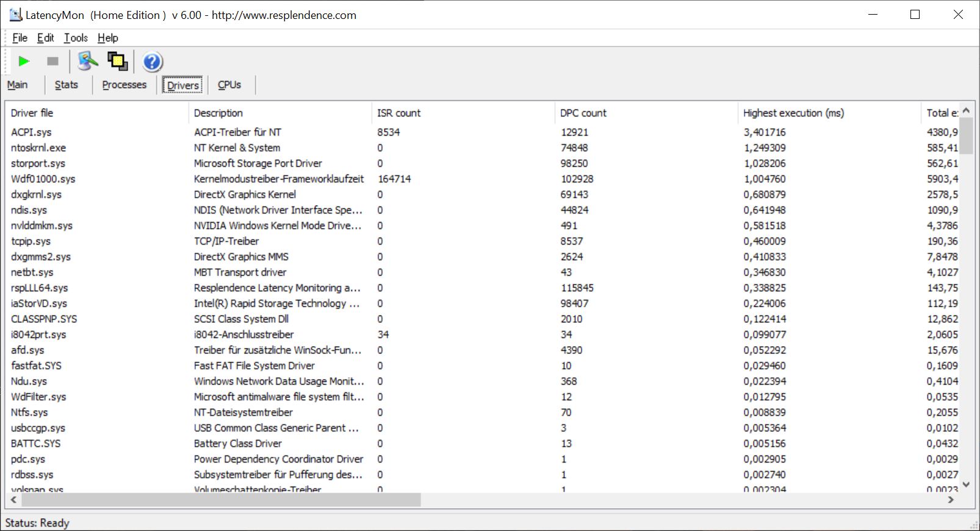The image size is (980, 531).
Task: Switch to the Main tab
Action: [x=17, y=85]
